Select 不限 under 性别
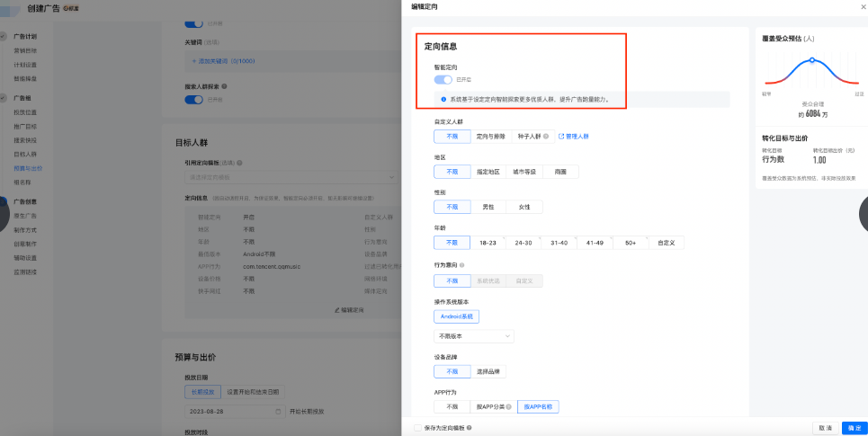This screenshot has width=868, height=436. tap(452, 207)
